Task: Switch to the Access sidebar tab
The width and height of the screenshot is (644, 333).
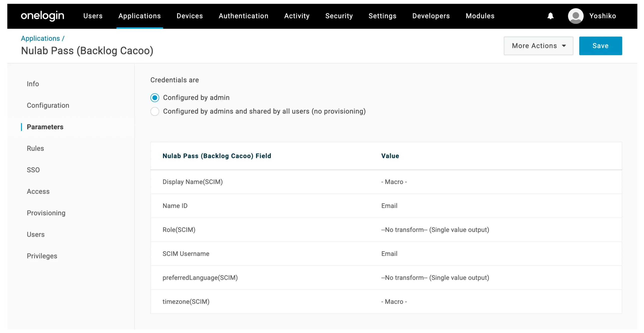Action: (x=38, y=191)
